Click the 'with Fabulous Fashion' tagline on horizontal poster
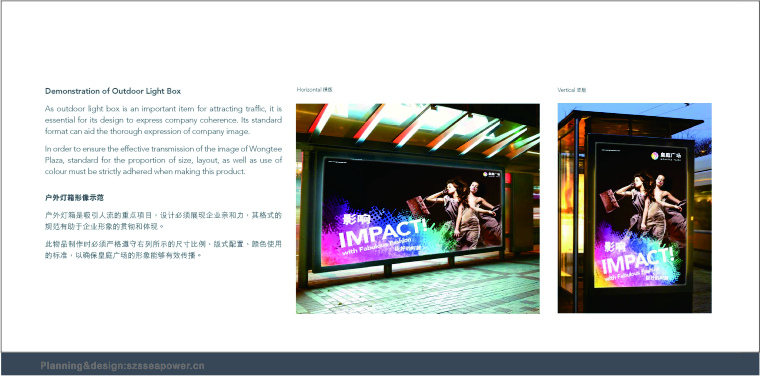 tap(376, 246)
